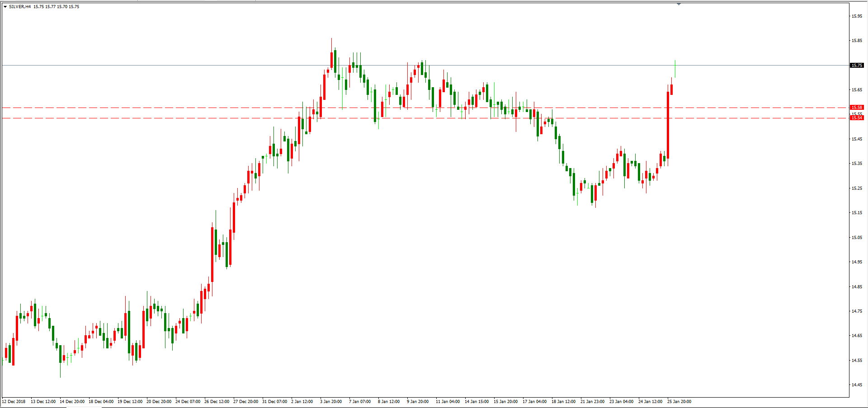Viewport: 868px width, 408px height.
Task: Click the 14.95 price scale value
Action: [857, 262]
